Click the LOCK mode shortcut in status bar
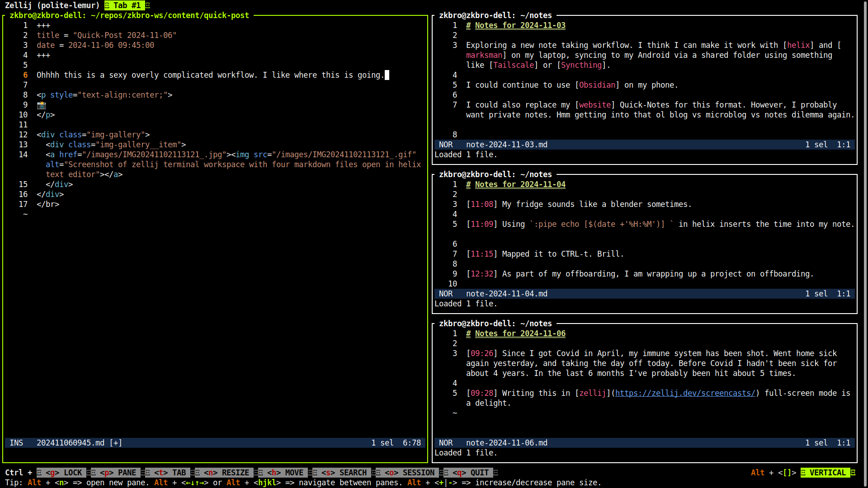This screenshot has height=488, width=868. coord(63,473)
